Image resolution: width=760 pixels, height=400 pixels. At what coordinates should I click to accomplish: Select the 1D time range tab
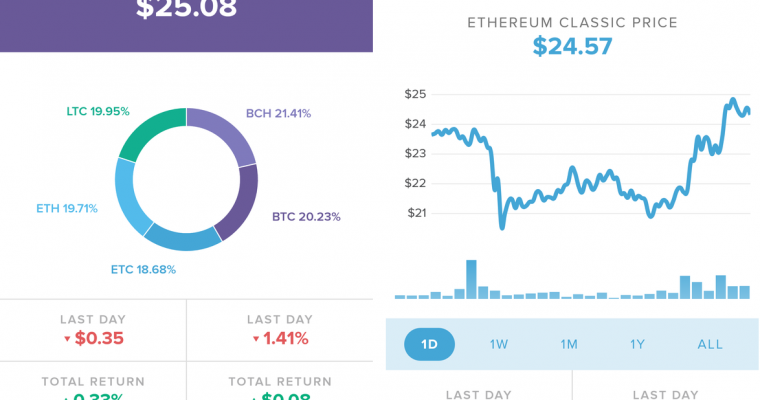429,344
